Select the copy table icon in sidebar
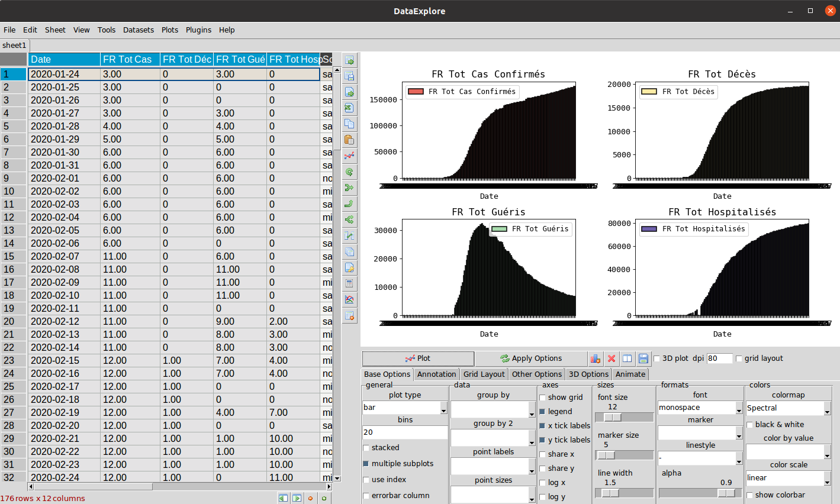 click(349, 124)
